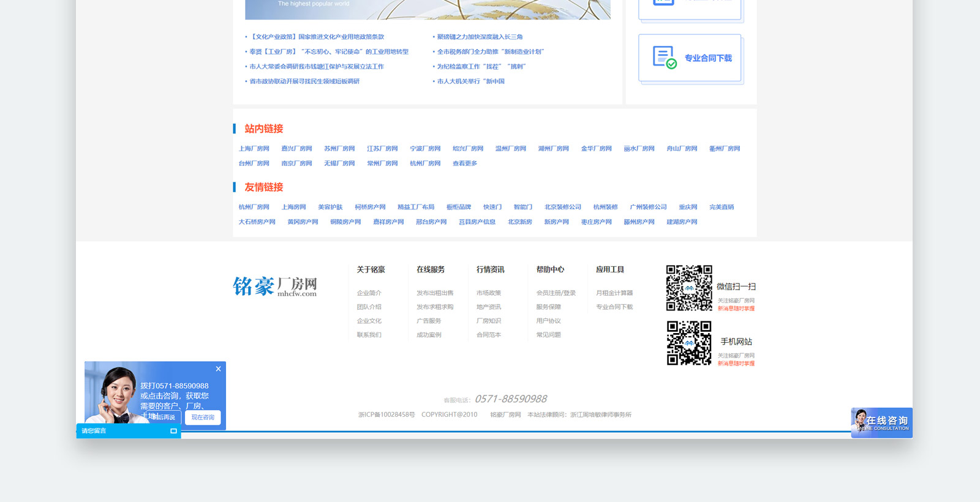Click the 专业合同下载 contract document icon
980x502 pixels.
[664, 58]
